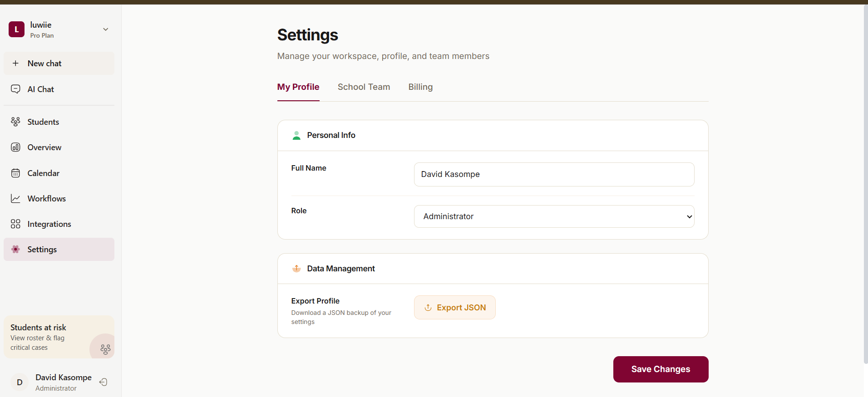
Task: Click the Workflows line graph icon
Action: (x=15, y=199)
